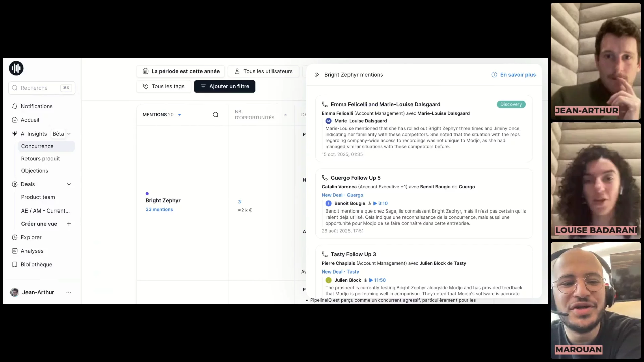Open the New Deal - Guergo link

[x=342, y=195]
